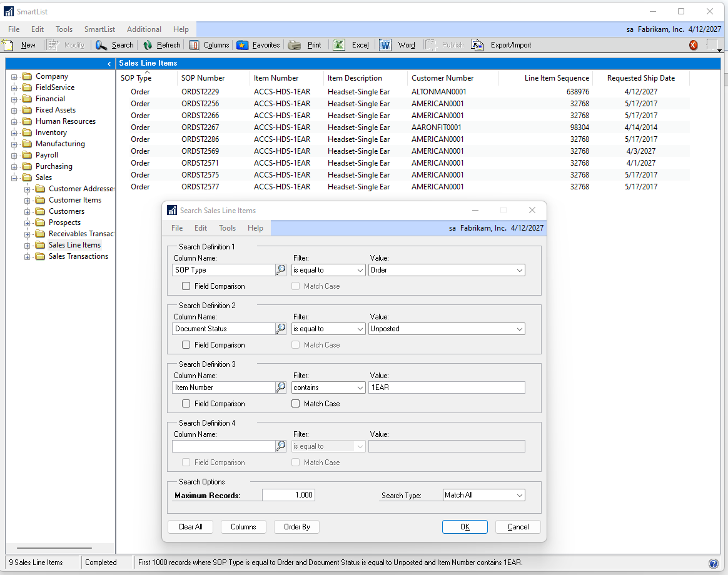The image size is (728, 575).
Task: Click the New favorite toolbar icon
Action: (x=8, y=44)
